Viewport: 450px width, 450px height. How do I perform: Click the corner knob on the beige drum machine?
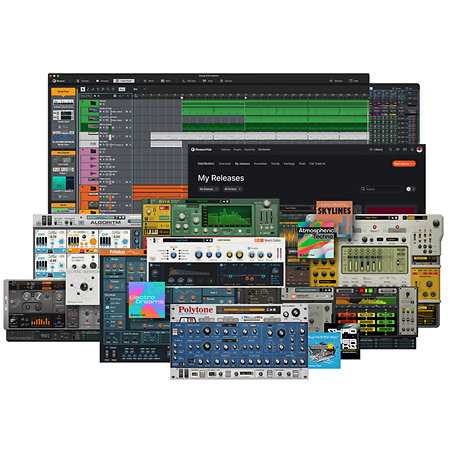[x=436, y=223]
